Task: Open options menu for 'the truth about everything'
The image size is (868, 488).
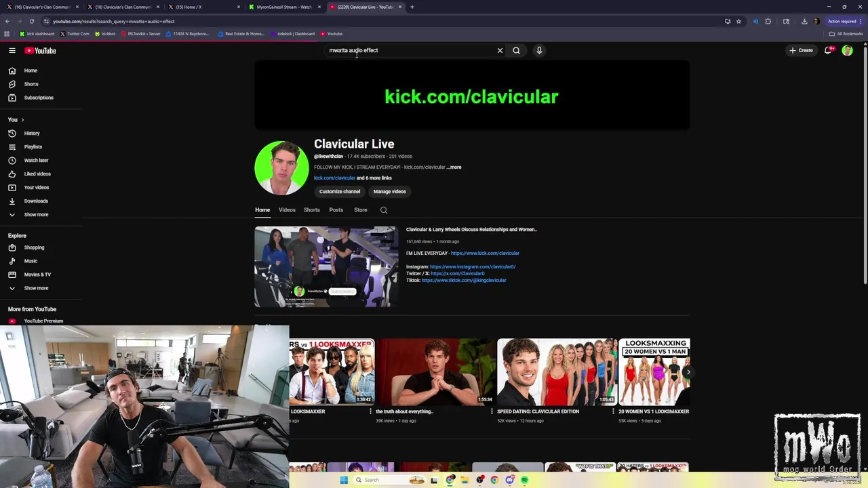Action: click(492, 411)
